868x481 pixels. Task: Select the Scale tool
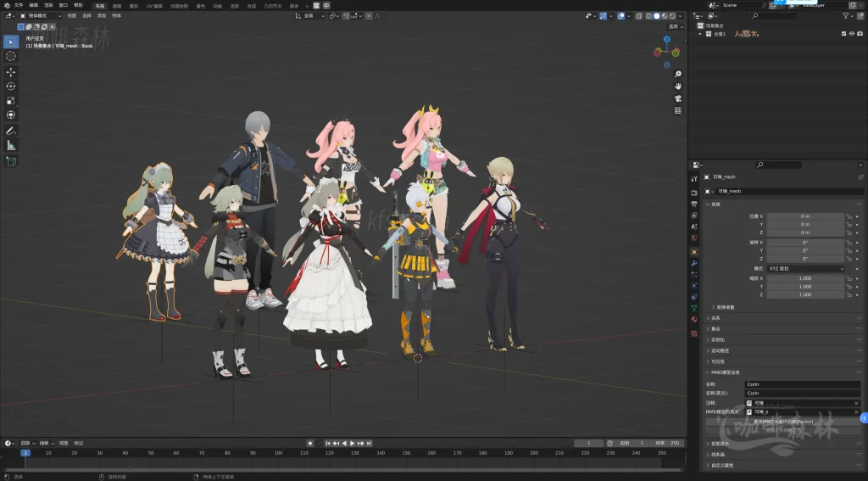coord(11,100)
